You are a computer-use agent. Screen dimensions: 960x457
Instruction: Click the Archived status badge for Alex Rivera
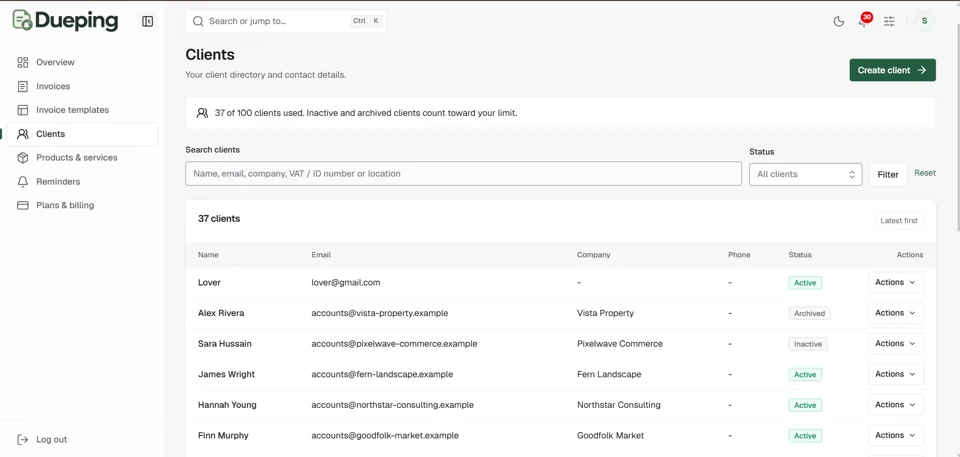(x=809, y=313)
